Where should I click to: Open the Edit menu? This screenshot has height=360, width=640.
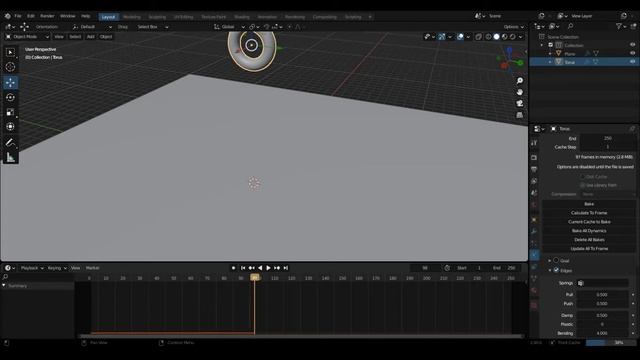(31, 16)
